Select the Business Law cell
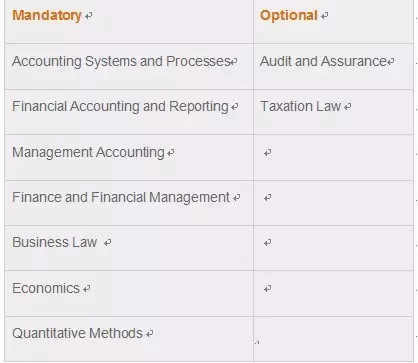The height and width of the screenshot is (363, 418). tap(129, 248)
